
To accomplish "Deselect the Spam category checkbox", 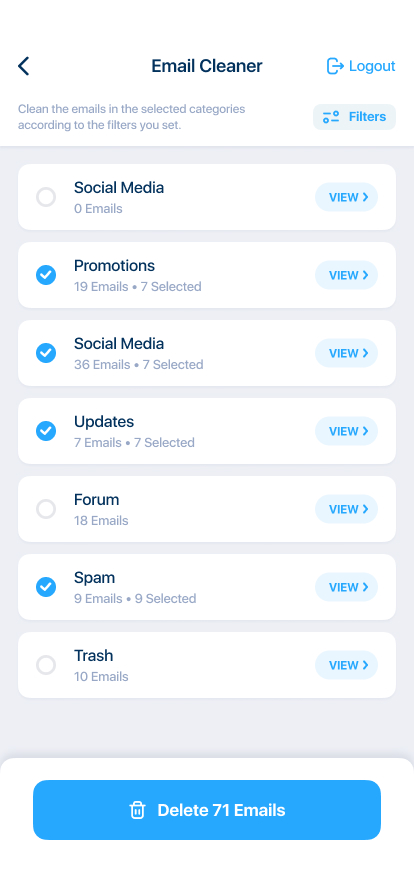I will tap(46, 587).
